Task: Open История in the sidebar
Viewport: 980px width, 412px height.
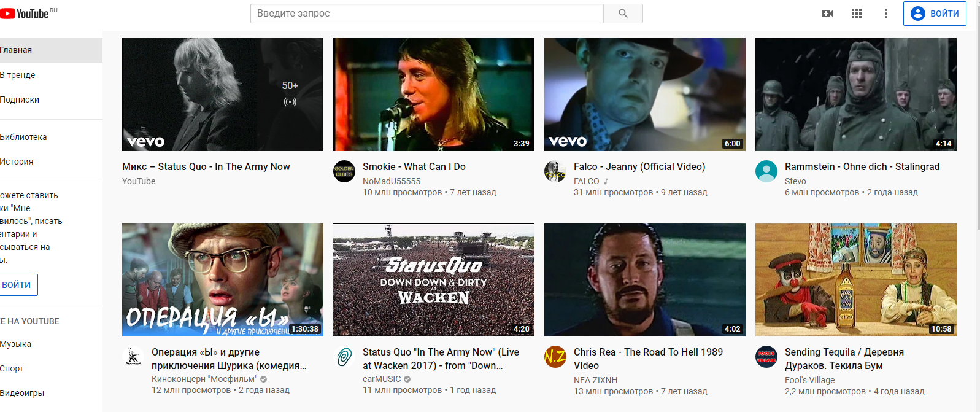Action: click(51, 161)
